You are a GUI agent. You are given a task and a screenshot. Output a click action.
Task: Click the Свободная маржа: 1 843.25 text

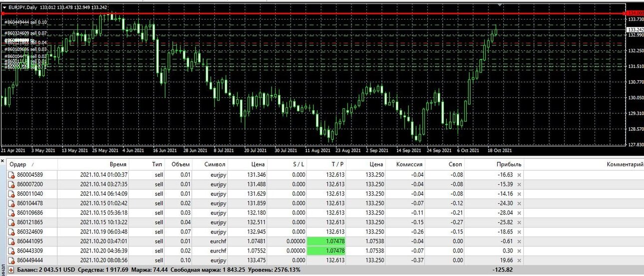(207, 270)
